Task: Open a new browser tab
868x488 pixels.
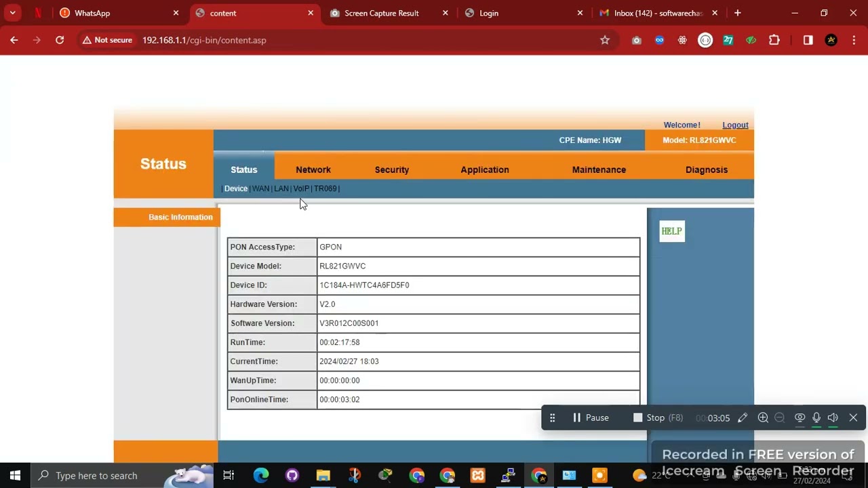Action: (x=738, y=13)
